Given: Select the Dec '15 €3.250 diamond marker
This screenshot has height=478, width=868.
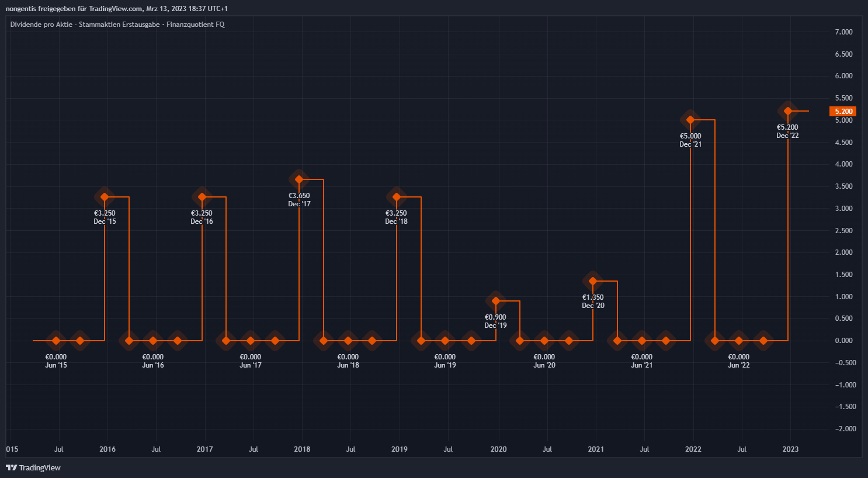Looking at the screenshot, I should (x=105, y=197).
